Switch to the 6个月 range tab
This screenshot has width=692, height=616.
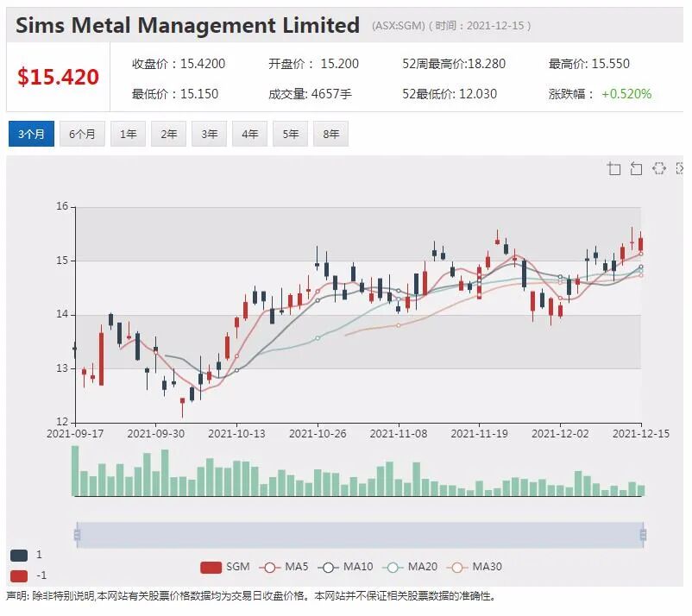pos(82,134)
